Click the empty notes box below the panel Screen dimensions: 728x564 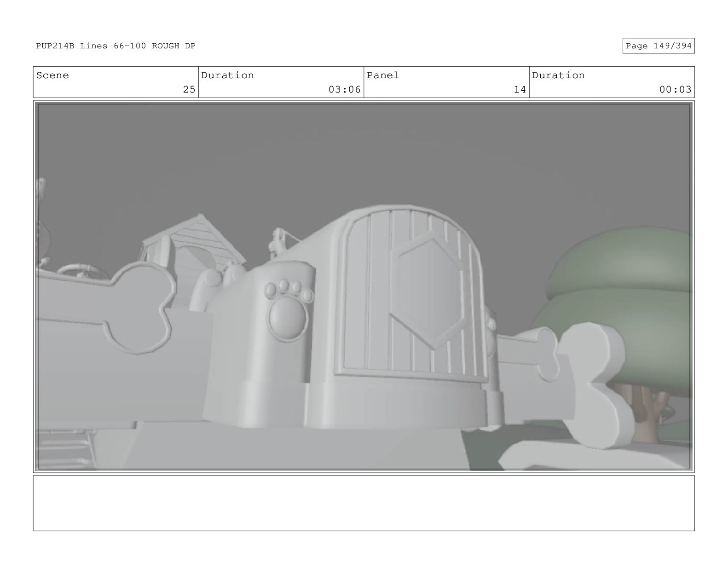coord(364,503)
